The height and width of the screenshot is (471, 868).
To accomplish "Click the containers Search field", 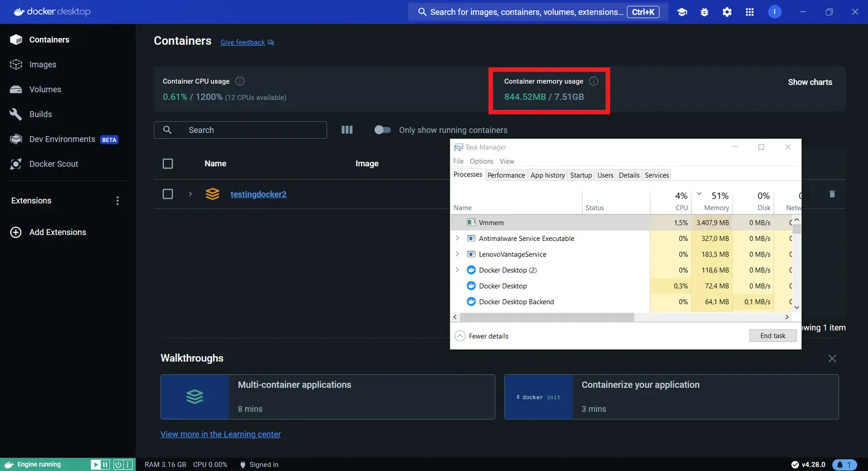I will [x=241, y=129].
